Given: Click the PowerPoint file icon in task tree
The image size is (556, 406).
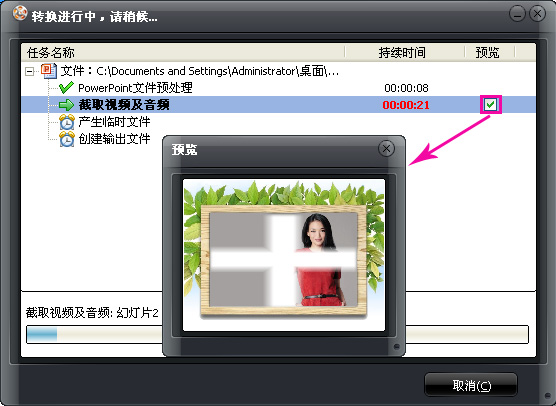Looking at the screenshot, I should (x=49, y=71).
